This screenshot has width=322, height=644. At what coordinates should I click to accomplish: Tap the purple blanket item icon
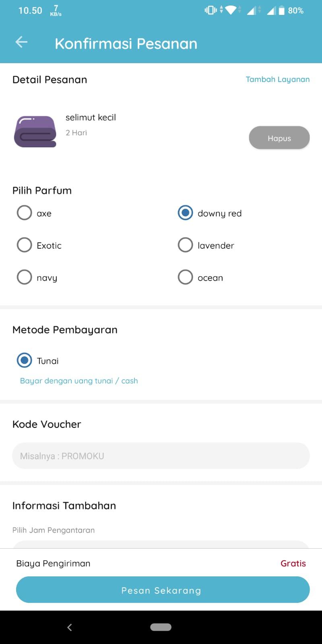(35, 132)
